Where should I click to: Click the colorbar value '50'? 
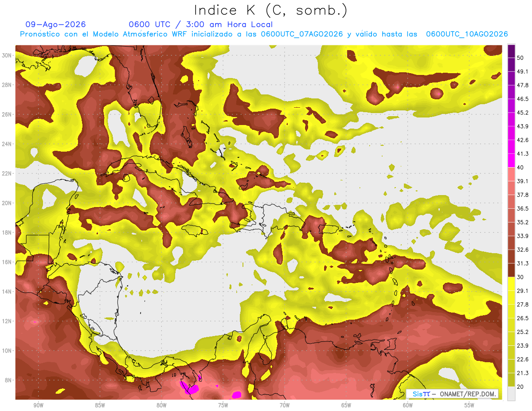click(521, 58)
